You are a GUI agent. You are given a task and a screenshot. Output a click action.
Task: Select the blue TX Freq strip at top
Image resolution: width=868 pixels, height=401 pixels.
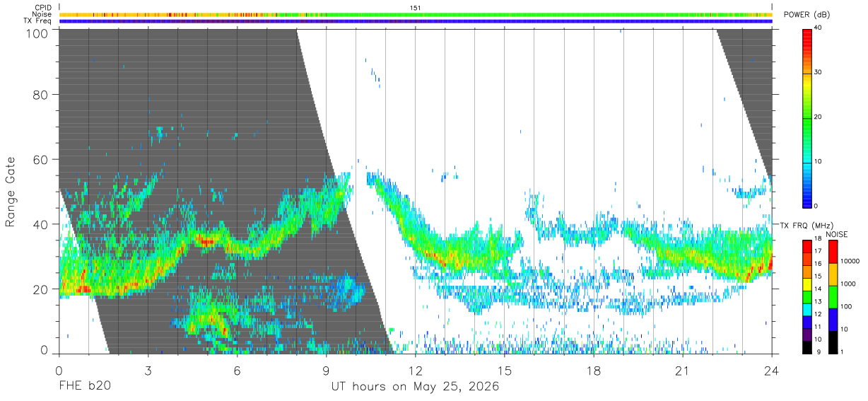[416, 21]
